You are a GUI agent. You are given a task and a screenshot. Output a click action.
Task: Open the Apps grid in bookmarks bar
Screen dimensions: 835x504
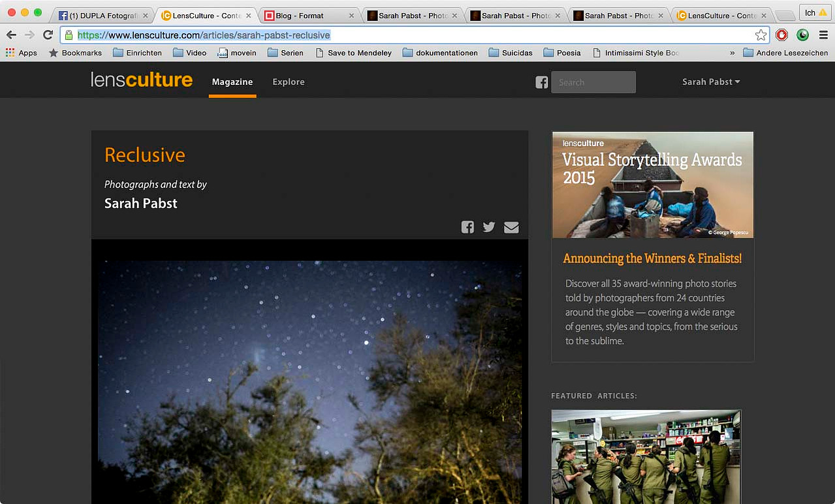21,53
